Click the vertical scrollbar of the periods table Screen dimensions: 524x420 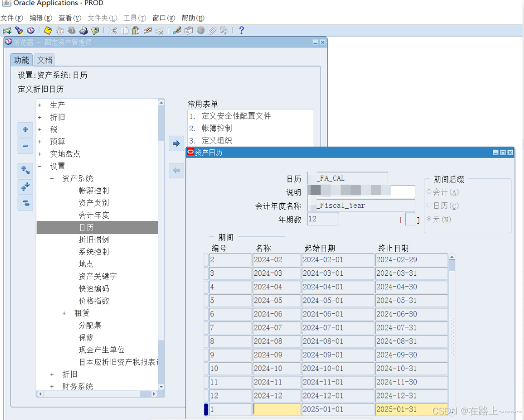pyautogui.click(x=452, y=334)
